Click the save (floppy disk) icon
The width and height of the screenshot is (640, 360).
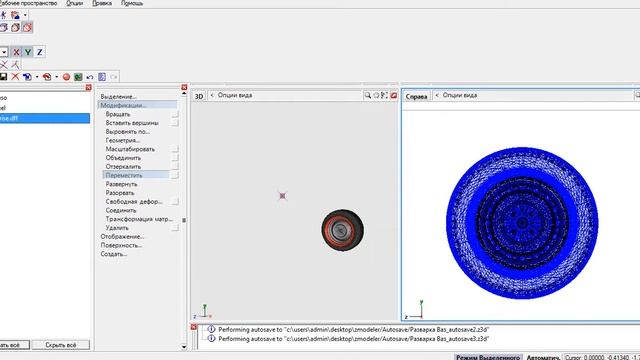tap(4, 77)
